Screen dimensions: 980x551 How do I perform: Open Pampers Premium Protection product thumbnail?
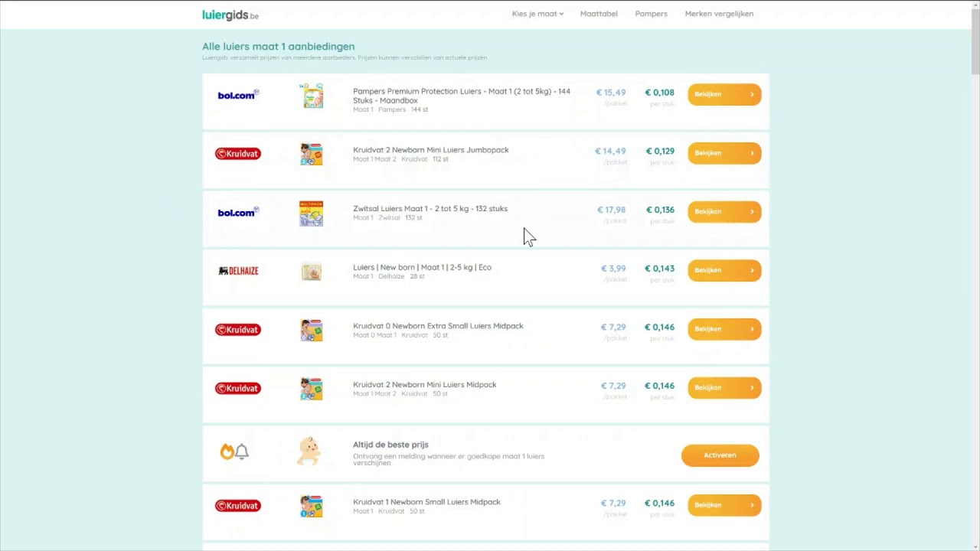pyautogui.click(x=312, y=96)
